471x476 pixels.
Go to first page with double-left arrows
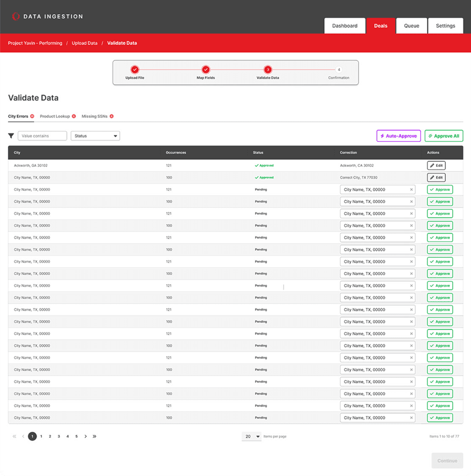click(14, 436)
